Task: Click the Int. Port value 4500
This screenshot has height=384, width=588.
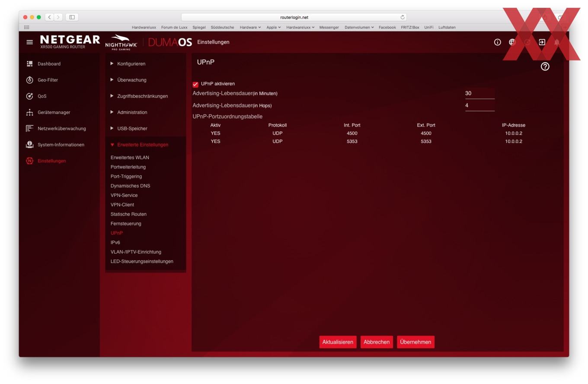Action: pyautogui.click(x=352, y=133)
